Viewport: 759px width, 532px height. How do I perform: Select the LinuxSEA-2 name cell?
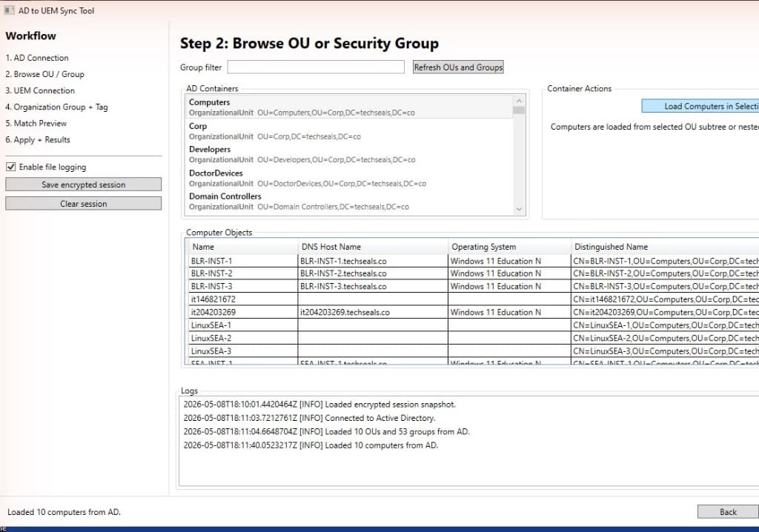pos(242,338)
